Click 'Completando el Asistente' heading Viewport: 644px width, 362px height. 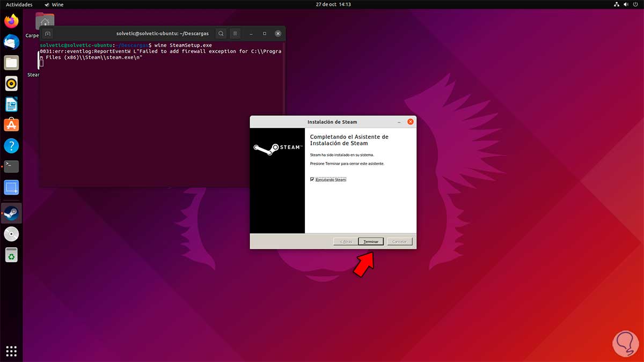click(349, 140)
